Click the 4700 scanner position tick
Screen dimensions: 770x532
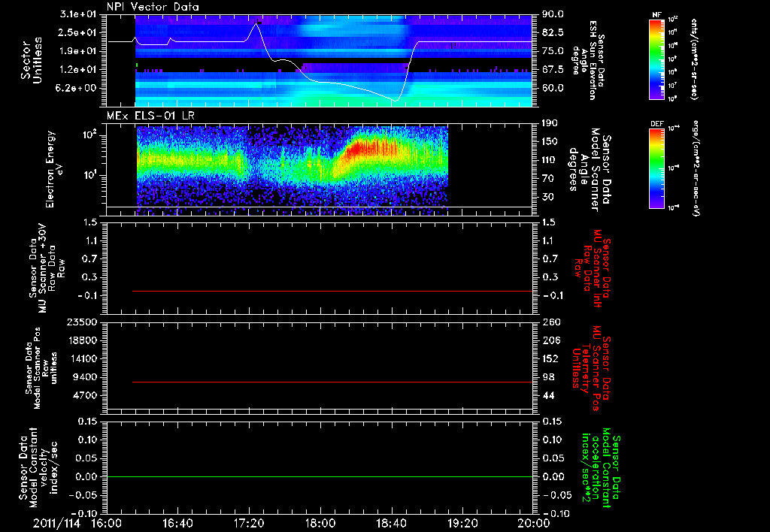coord(86,395)
